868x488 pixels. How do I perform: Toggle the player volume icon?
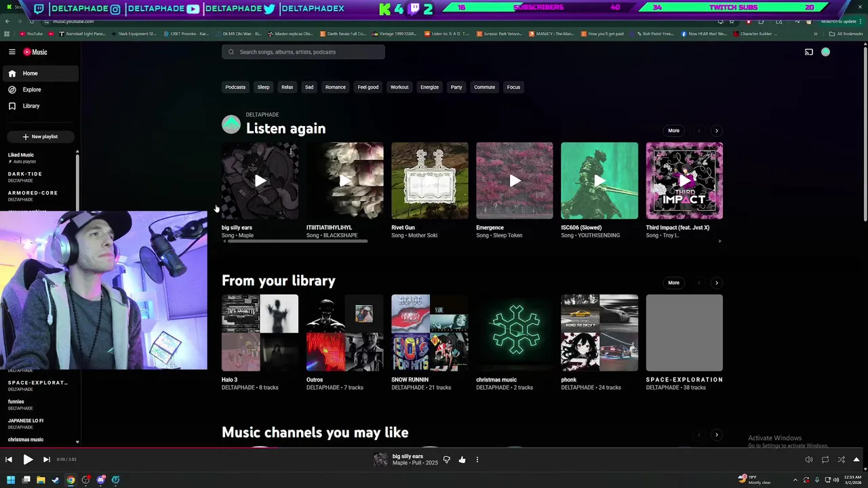[808, 460]
